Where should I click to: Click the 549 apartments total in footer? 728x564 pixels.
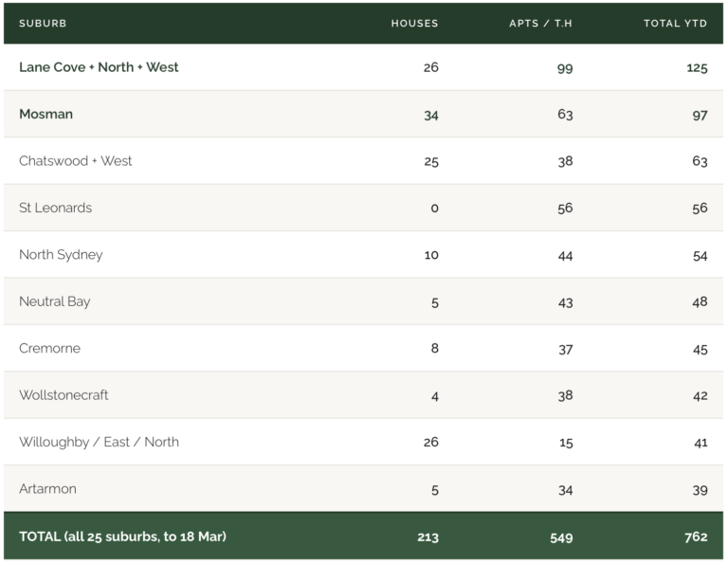[x=561, y=537]
